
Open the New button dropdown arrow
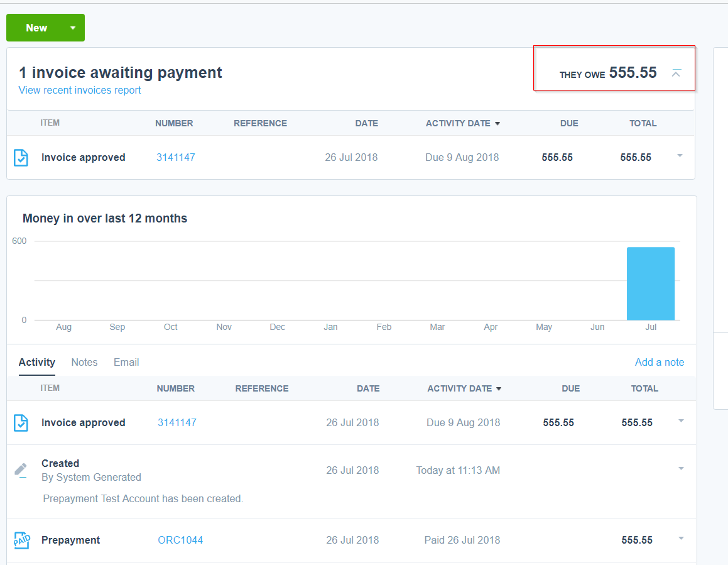point(73,28)
